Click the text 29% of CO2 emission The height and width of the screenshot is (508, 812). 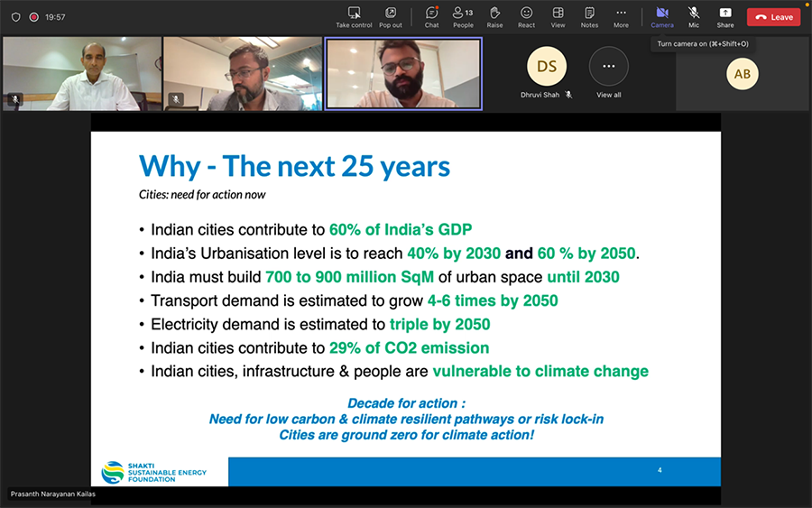(409, 348)
